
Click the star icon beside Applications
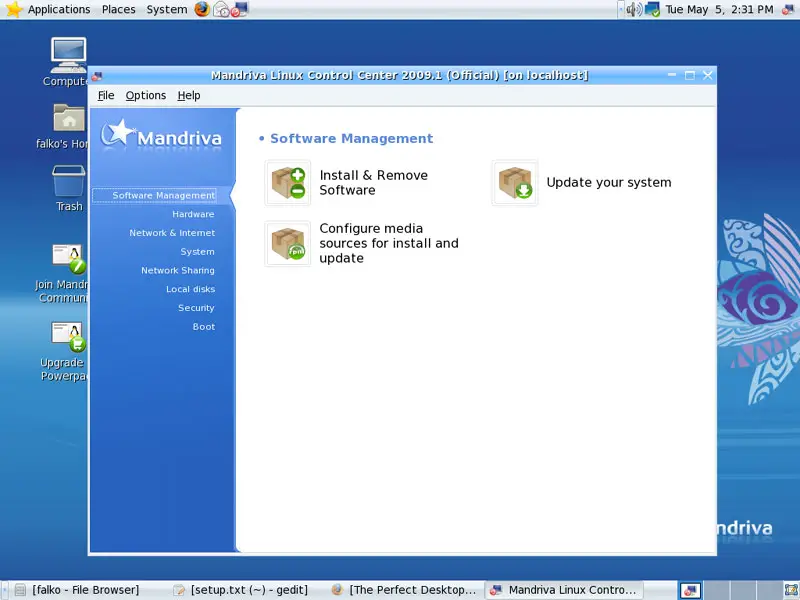coord(14,9)
